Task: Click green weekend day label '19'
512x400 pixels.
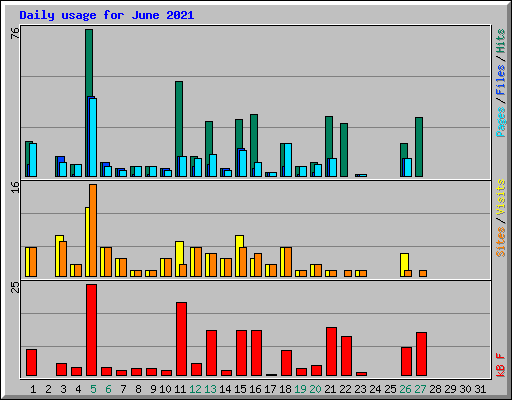Action: pyautogui.click(x=300, y=389)
